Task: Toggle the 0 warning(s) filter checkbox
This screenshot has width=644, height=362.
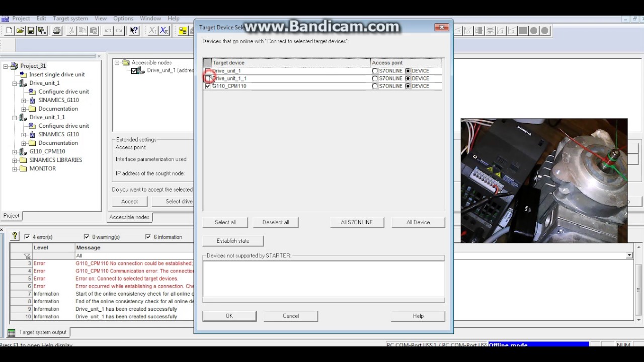Action: [87, 237]
